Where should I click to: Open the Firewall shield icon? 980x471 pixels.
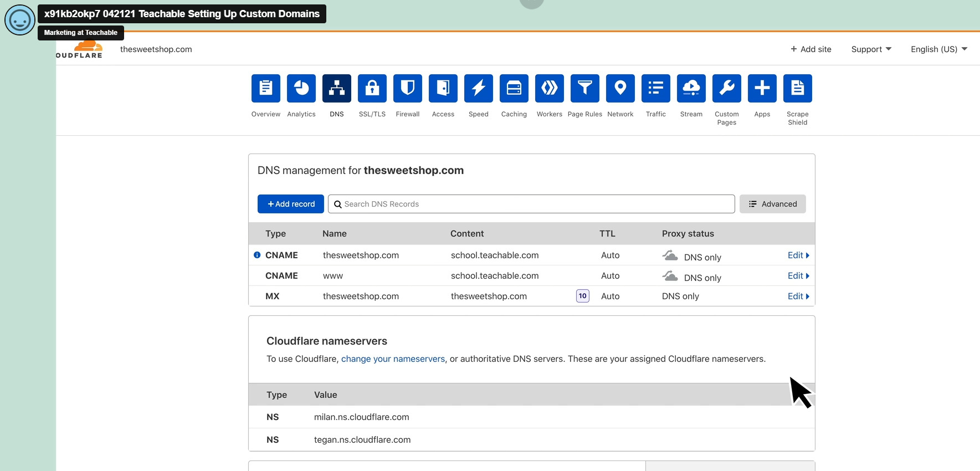(408, 88)
